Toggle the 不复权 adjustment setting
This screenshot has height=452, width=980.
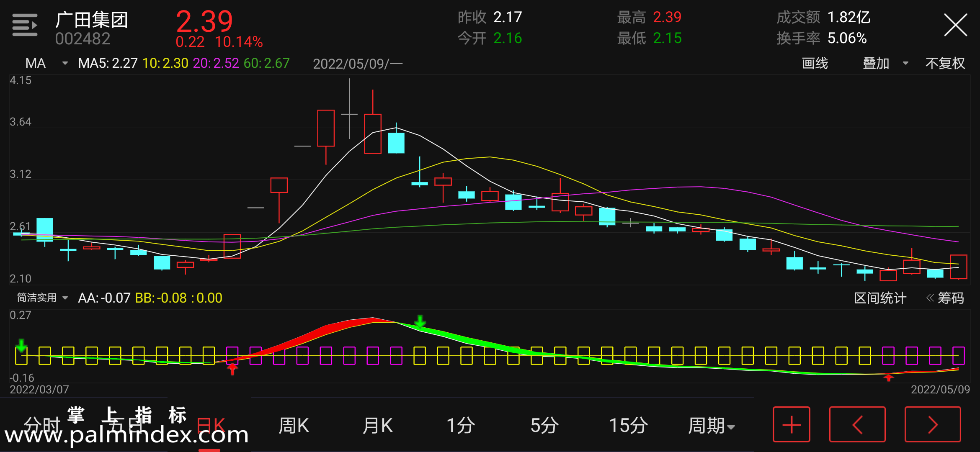[x=945, y=63]
